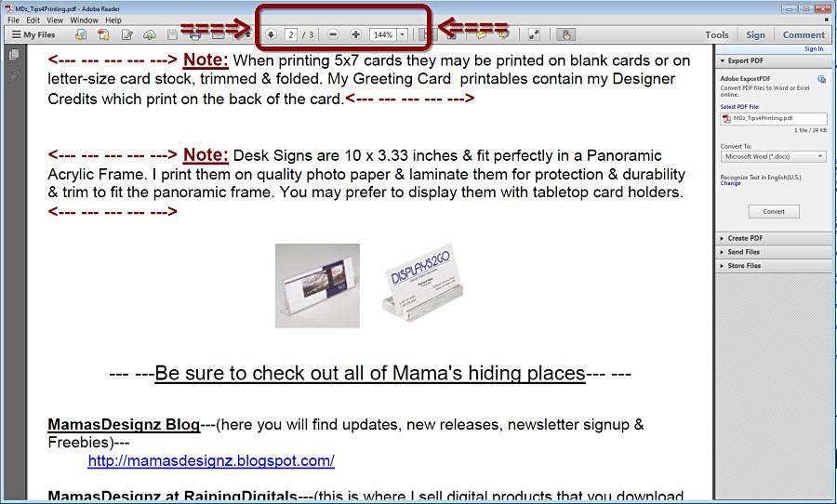
Task: Open the Convert To format dropdown
Action: click(x=773, y=157)
